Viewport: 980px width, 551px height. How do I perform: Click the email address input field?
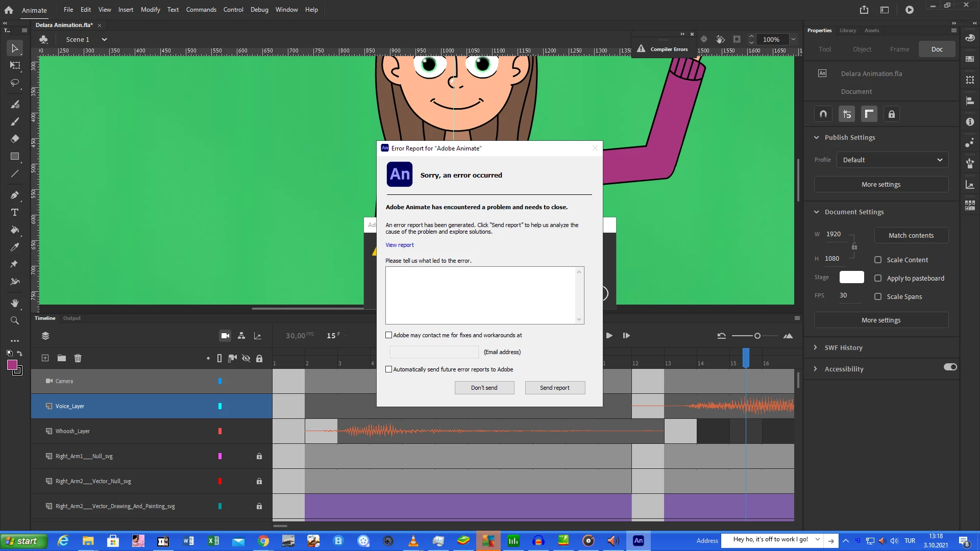point(434,352)
